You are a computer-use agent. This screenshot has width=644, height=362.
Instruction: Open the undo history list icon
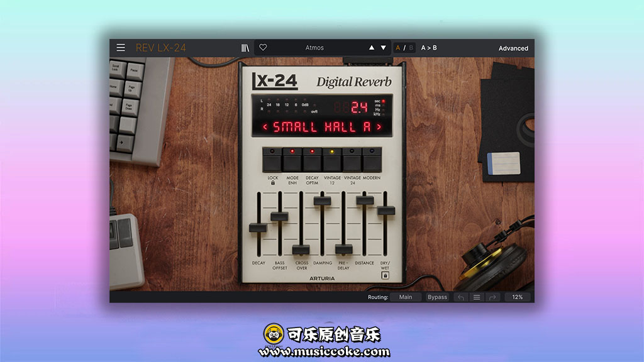click(x=477, y=297)
